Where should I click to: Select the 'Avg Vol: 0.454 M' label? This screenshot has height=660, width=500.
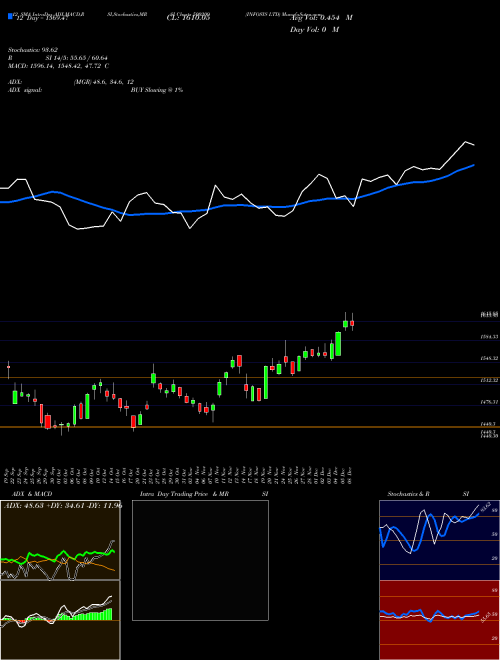pyautogui.click(x=321, y=18)
